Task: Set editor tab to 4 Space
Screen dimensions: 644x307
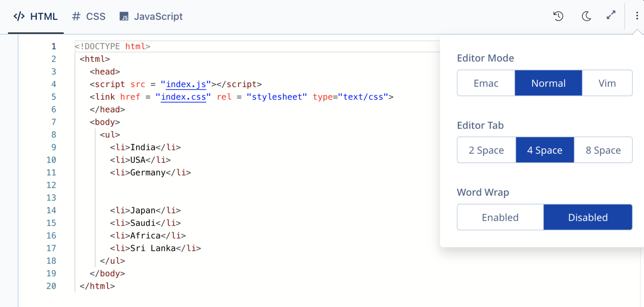Action: click(x=545, y=150)
